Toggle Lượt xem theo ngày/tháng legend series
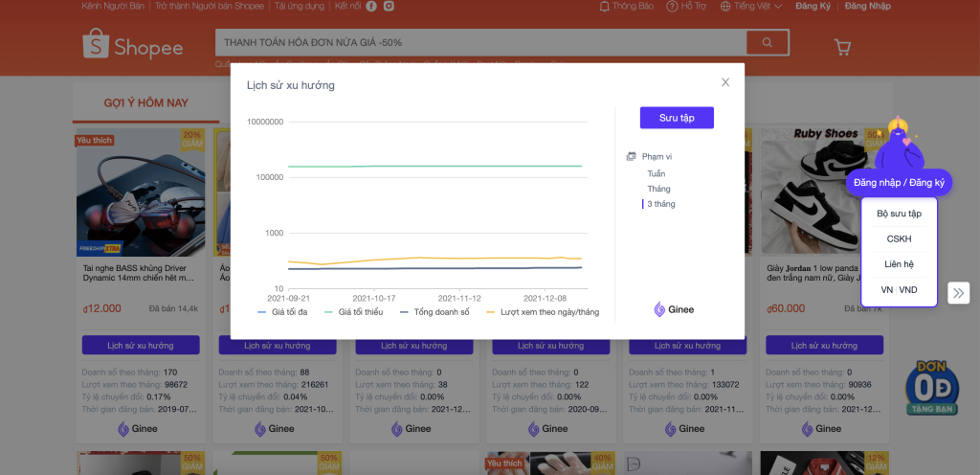Image resolution: width=980 pixels, height=475 pixels. (543, 312)
